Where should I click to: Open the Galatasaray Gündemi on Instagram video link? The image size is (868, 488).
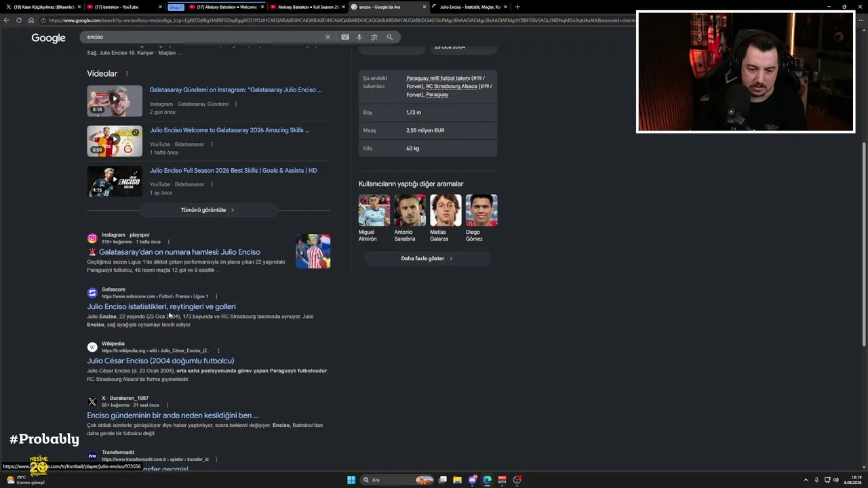tap(236, 89)
